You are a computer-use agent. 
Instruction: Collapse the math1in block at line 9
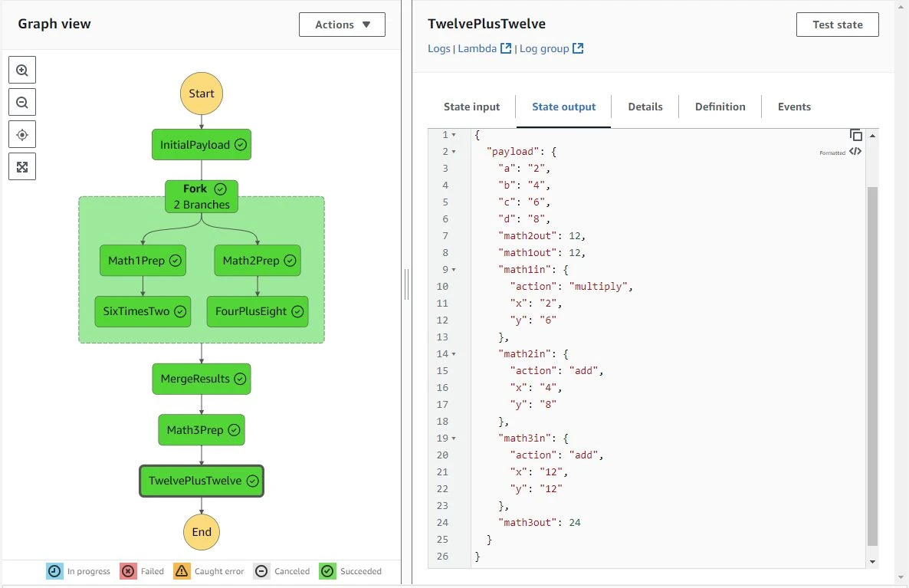pos(454,270)
